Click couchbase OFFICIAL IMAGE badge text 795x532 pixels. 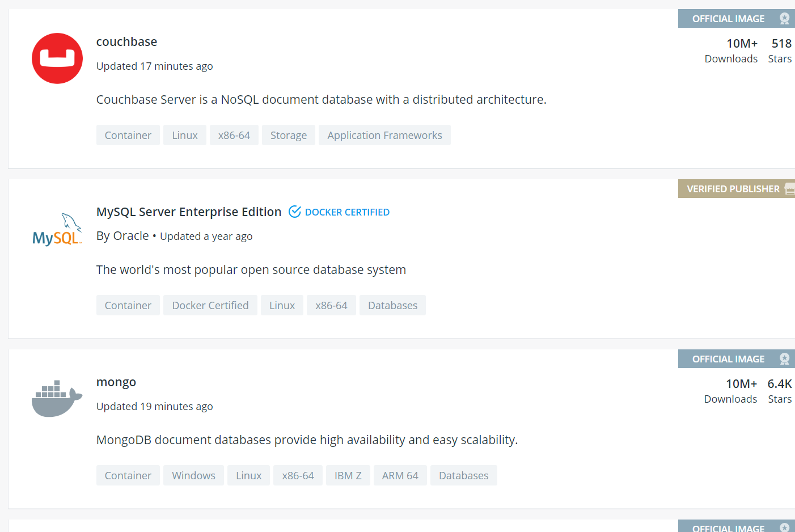tap(728, 19)
